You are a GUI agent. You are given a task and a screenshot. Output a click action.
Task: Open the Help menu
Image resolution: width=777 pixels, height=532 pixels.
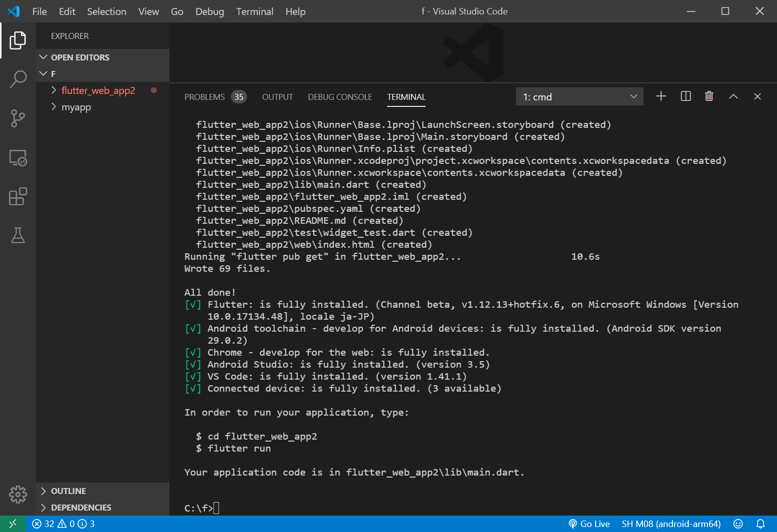pos(295,11)
